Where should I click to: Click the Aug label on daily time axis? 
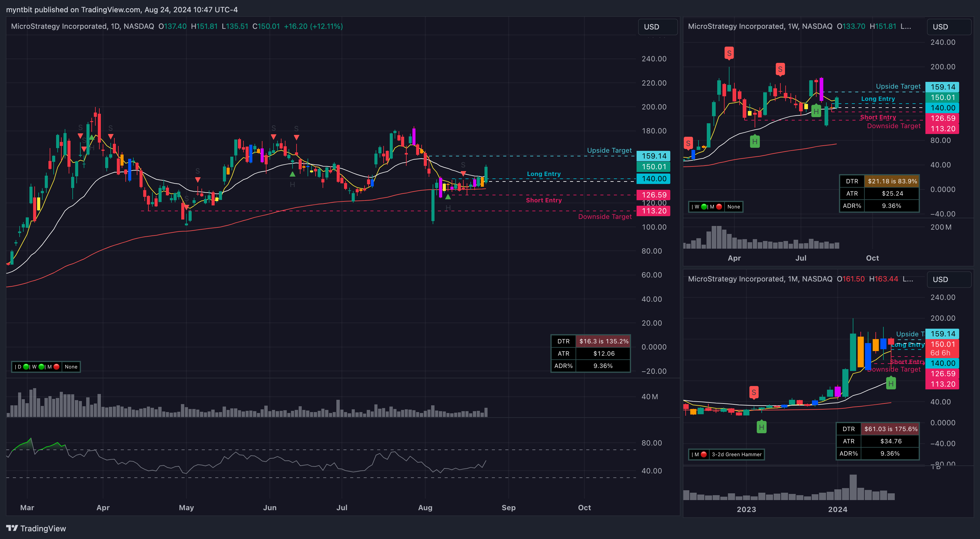pyautogui.click(x=425, y=507)
